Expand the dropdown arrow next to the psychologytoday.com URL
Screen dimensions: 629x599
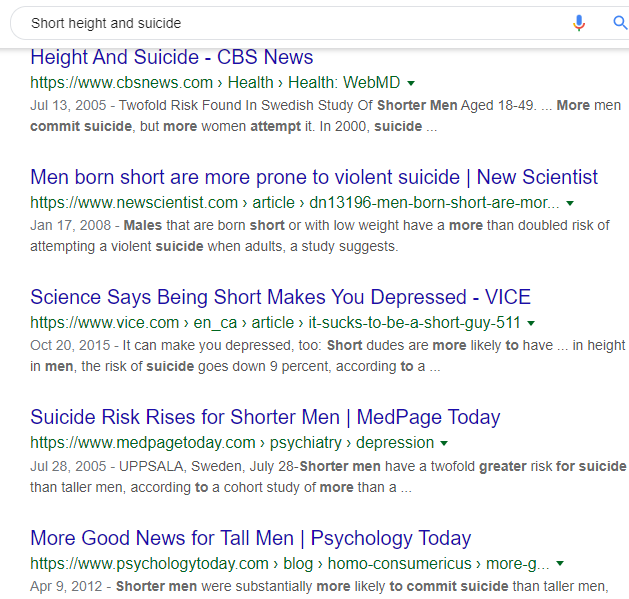click(x=560, y=564)
